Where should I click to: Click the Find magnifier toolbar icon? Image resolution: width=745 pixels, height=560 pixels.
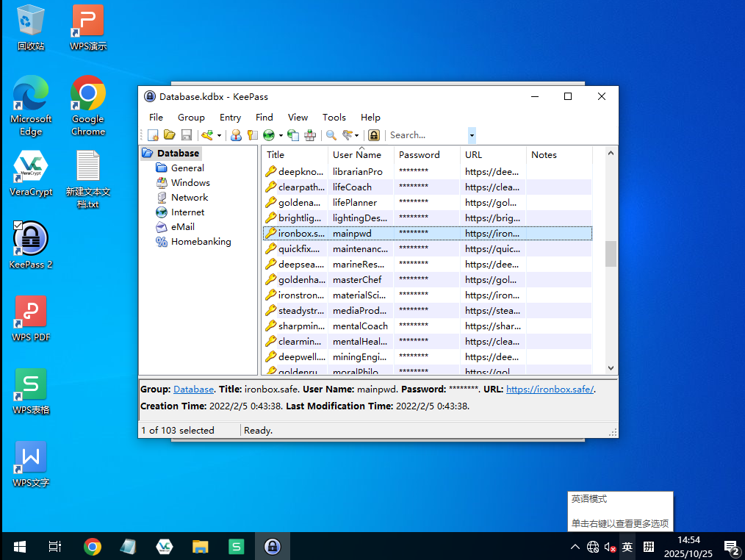331,135
